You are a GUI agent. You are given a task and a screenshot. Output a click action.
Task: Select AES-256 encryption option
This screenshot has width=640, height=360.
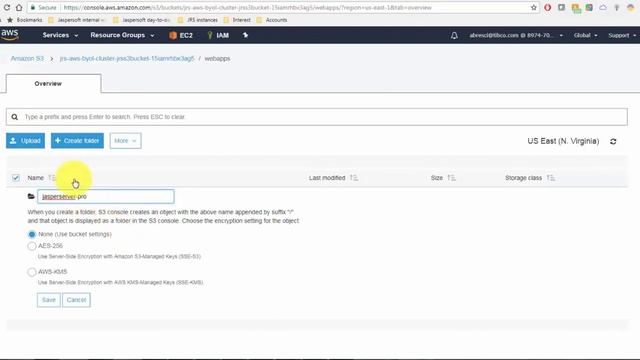point(32,246)
